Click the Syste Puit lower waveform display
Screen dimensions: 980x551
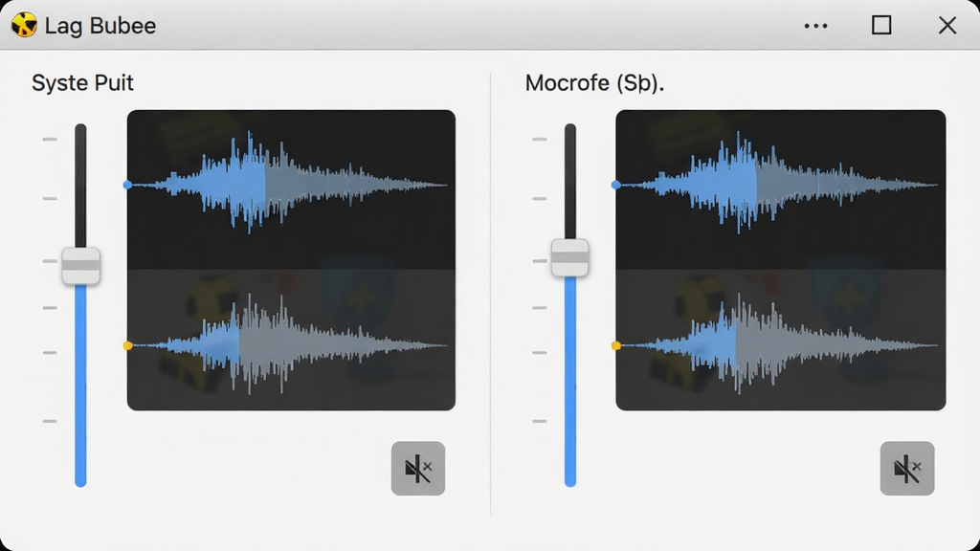tap(291, 340)
